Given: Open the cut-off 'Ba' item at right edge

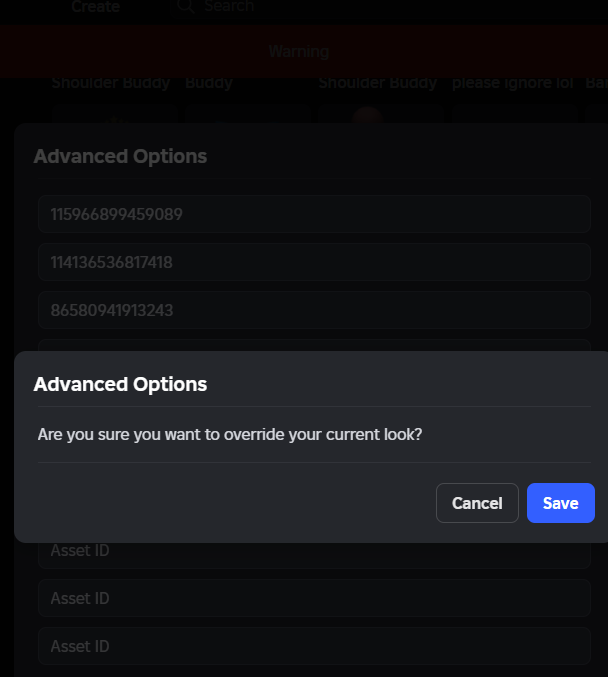Looking at the screenshot, I should point(597,83).
